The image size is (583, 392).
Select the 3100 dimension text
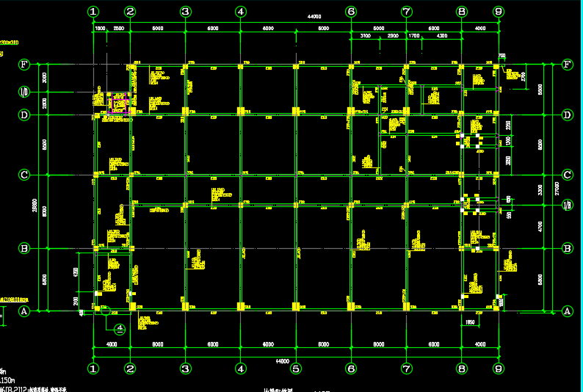tap(365, 36)
